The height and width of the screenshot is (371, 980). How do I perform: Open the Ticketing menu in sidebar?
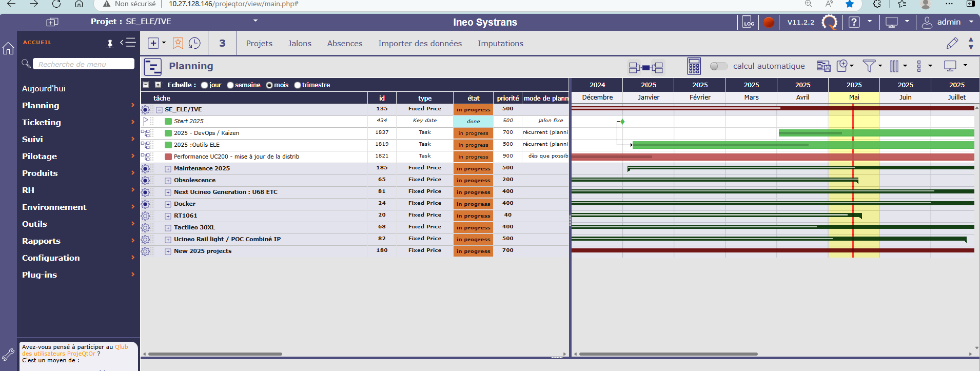(x=42, y=122)
